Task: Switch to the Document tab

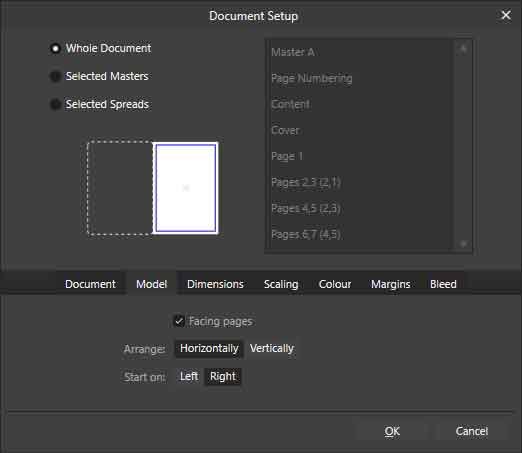Action: pos(90,284)
